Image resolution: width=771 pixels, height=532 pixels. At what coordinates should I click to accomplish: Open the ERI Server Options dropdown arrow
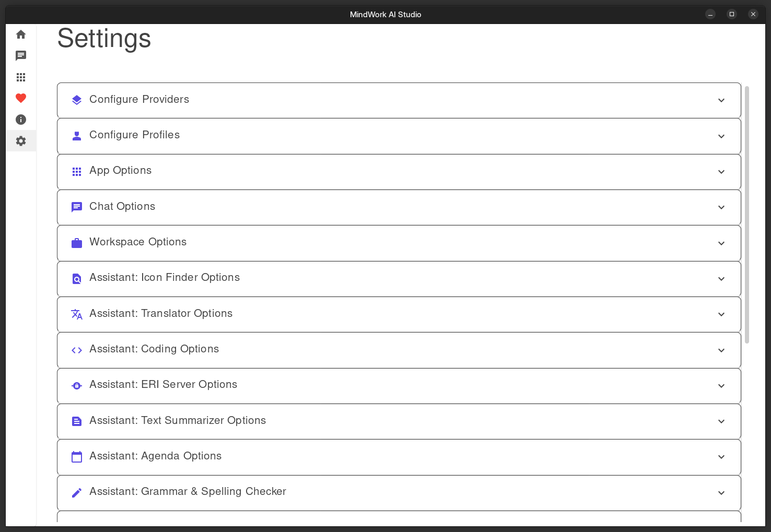click(721, 386)
